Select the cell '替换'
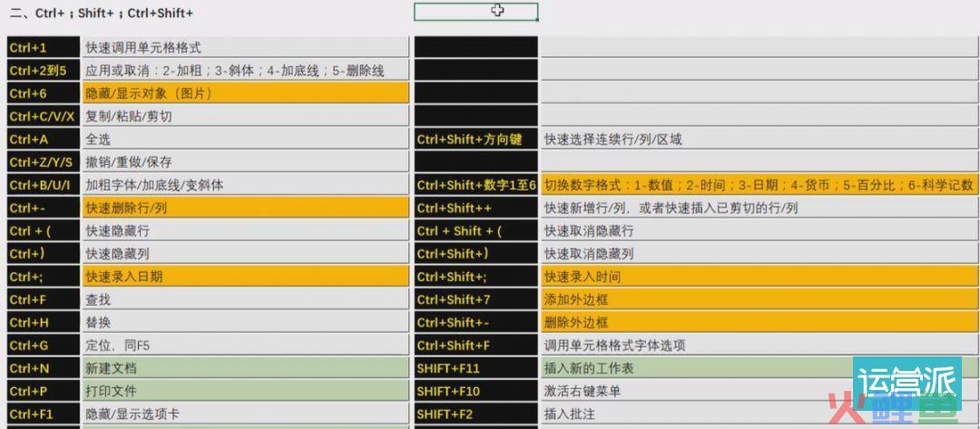The height and width of the screenshot is (429, 980). click(246, 322)
